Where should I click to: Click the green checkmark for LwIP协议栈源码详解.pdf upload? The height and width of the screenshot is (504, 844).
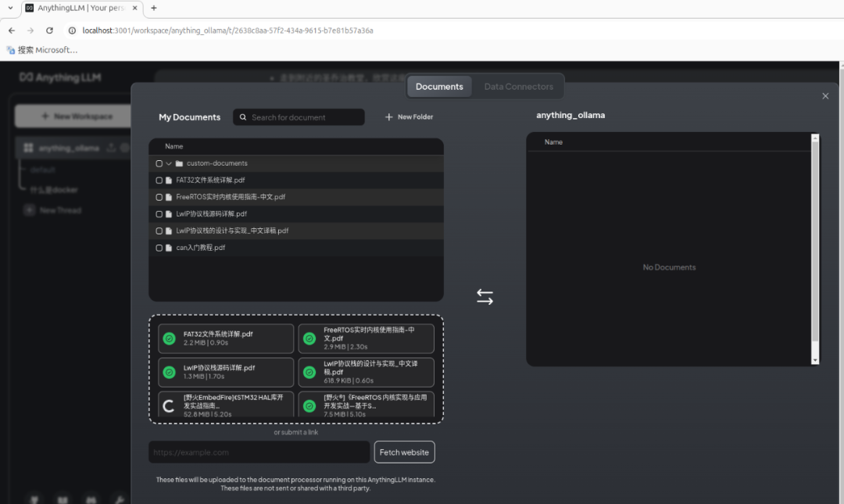169,372
